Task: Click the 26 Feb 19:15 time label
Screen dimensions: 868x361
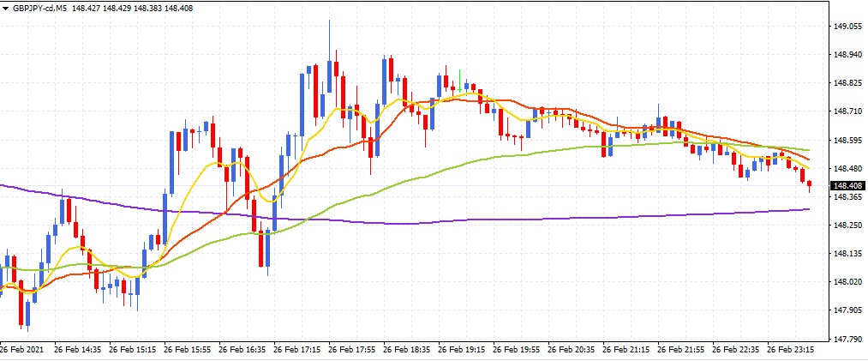Action: pos(462,350)
